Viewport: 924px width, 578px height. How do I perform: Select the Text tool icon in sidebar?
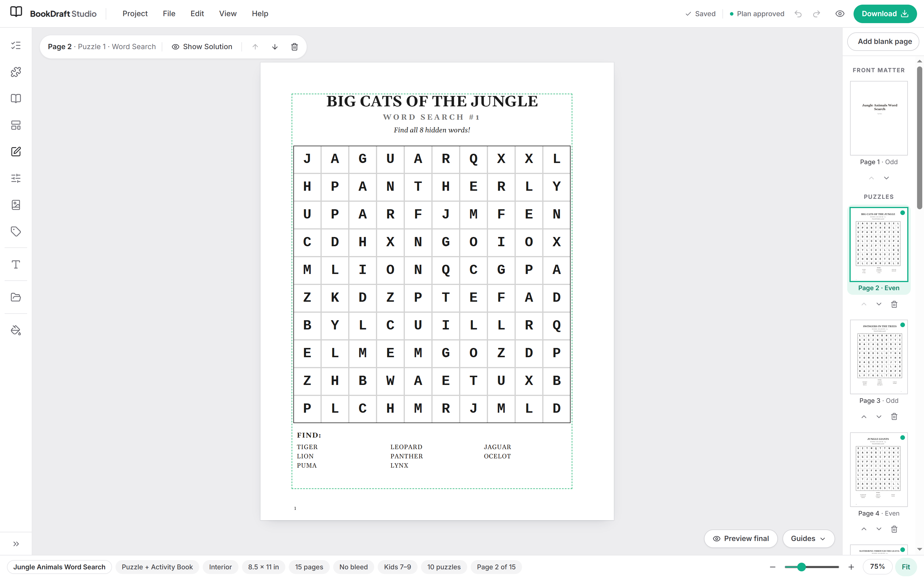click(16, 264)
